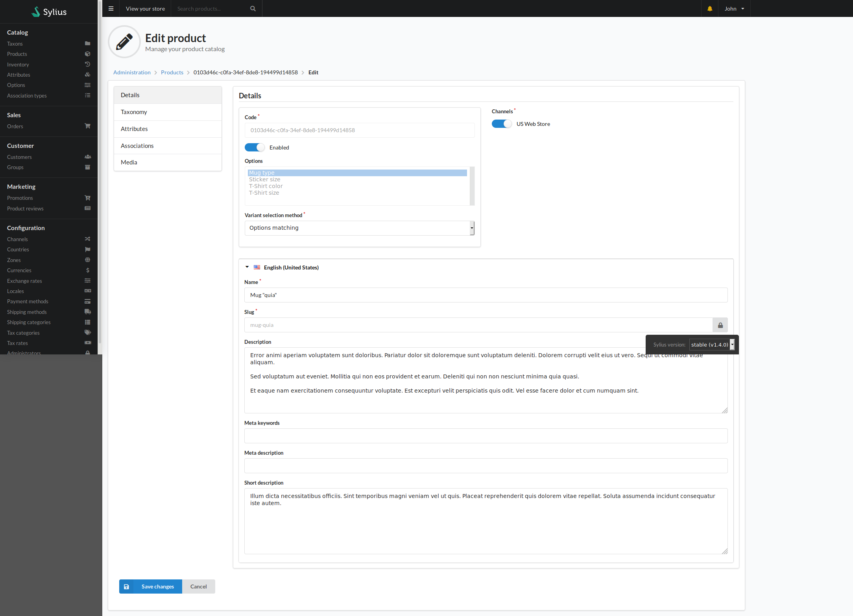Click the Sylius logo in sidebar
Screen dimensions: 853x616
pyautogui.click(x=49, y=12)
